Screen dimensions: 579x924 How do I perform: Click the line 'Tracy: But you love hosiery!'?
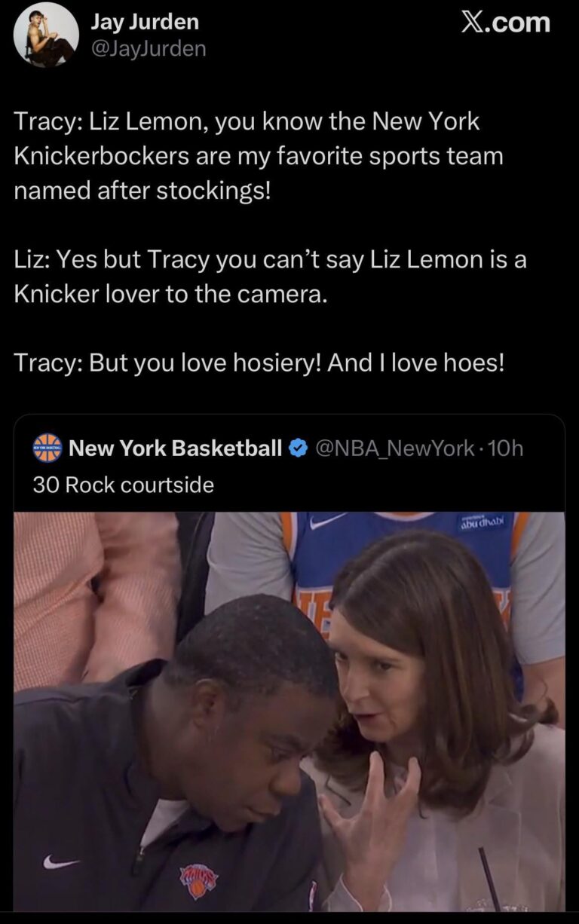[259, 363]
